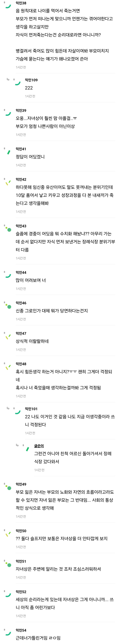
Task: Click the underlined 글쓴이 username link
Action: [39, 446]
